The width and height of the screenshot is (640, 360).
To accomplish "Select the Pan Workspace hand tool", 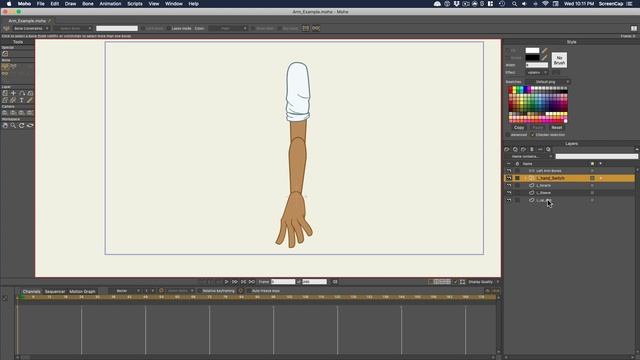I will [5, 125].
